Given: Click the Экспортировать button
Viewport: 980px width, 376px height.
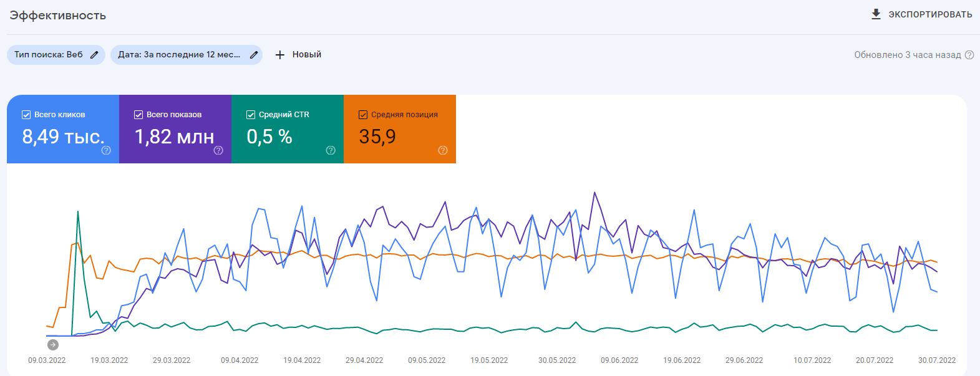Looking at the screenshot, I should coord(929,14).
